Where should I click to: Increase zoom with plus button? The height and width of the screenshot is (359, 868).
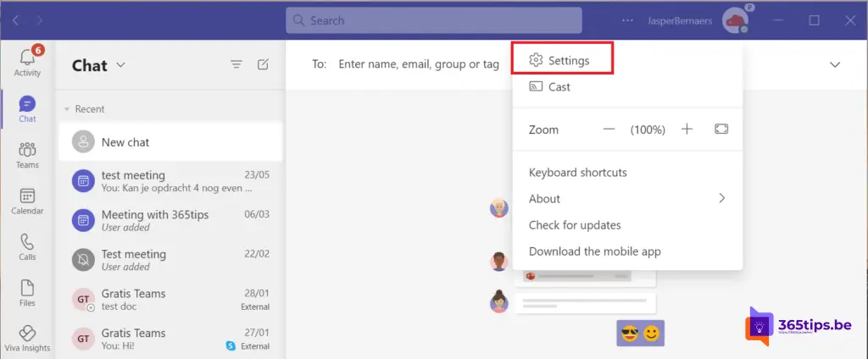click(x=687, y=130)
